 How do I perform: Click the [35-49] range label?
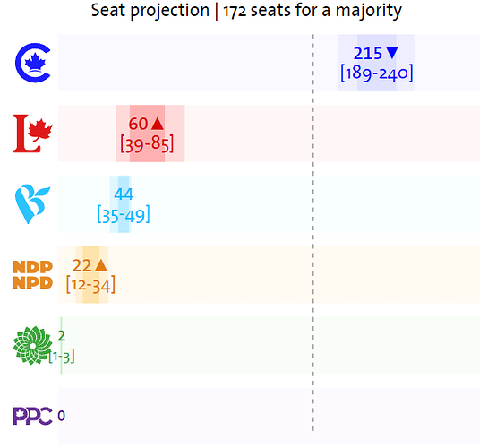[124, 215]
